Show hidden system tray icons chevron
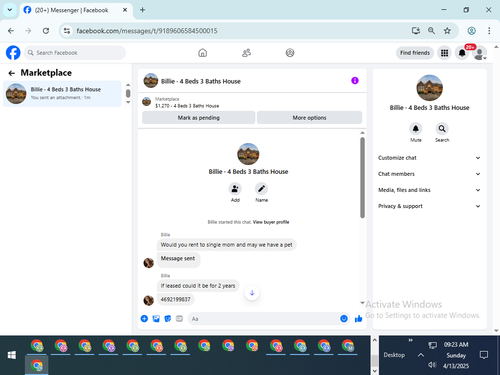 [x=421, y=355]
